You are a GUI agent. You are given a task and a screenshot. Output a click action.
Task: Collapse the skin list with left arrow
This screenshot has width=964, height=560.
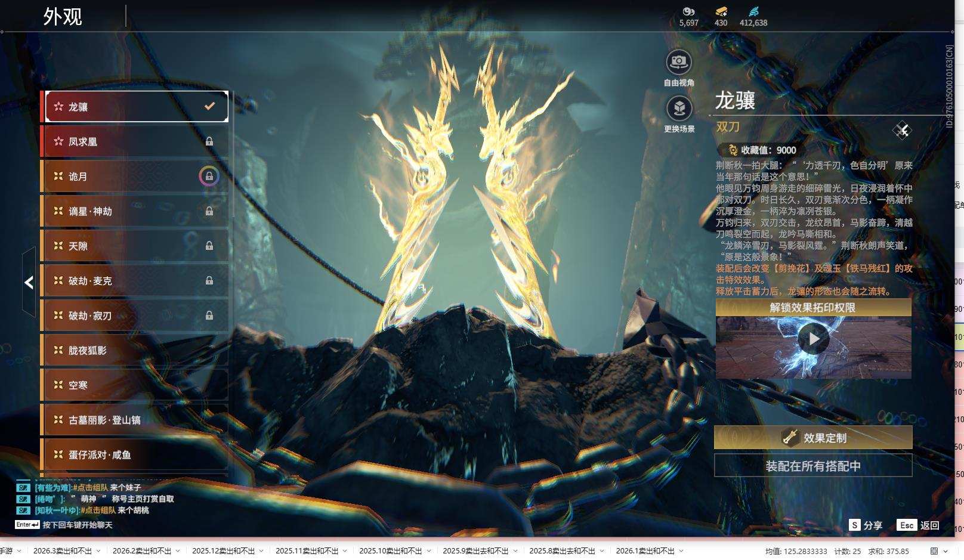click(x=29, y=282)
